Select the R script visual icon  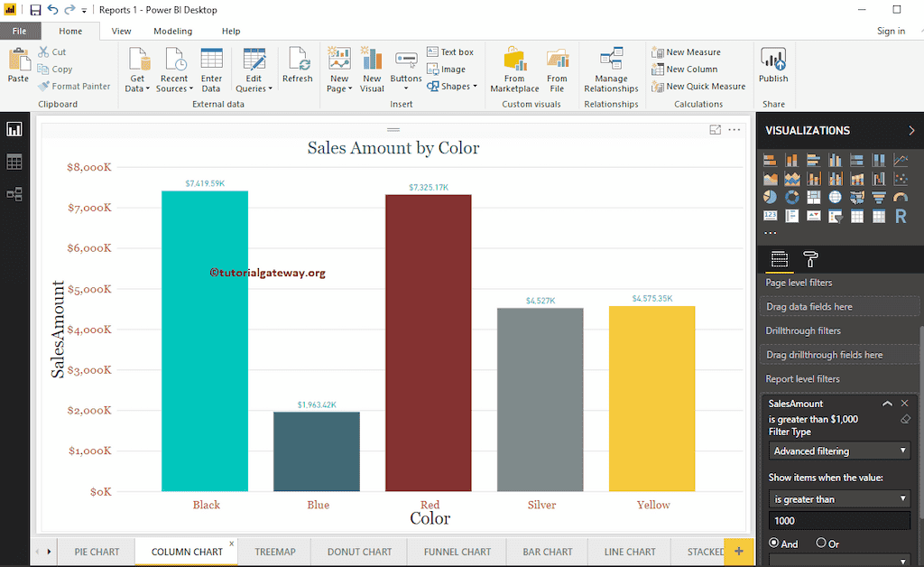901,217
